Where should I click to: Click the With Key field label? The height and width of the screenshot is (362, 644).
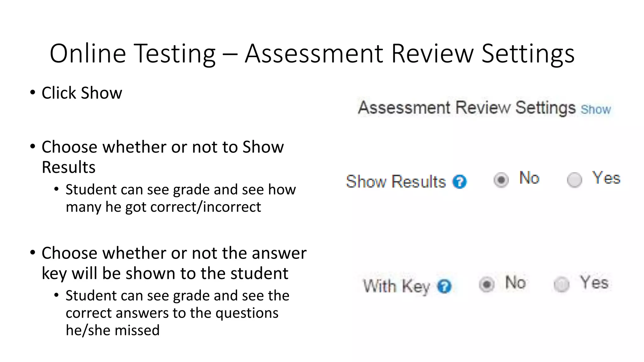click(x=397, y=286)
